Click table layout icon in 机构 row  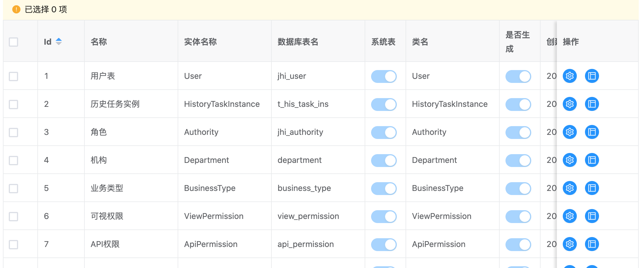[x=592, y=160]
